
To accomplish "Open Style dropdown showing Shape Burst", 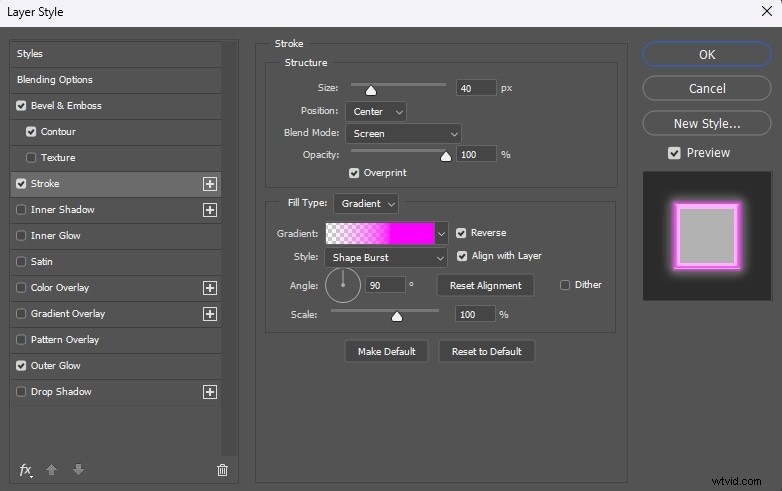I will point(386,258).
